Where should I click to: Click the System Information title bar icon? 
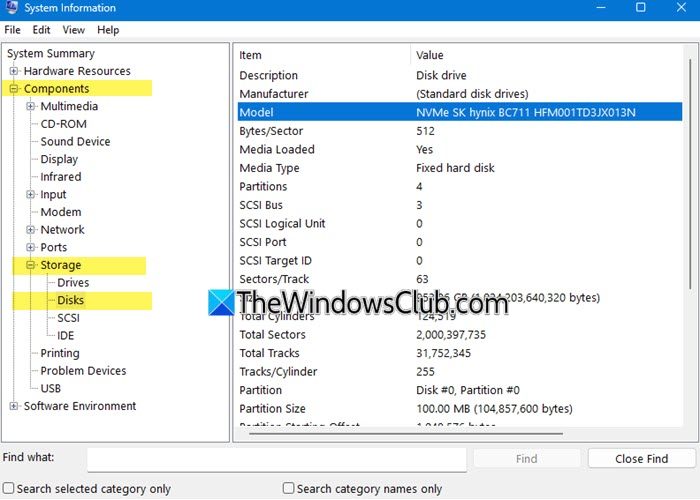click(x=11, y=7)
